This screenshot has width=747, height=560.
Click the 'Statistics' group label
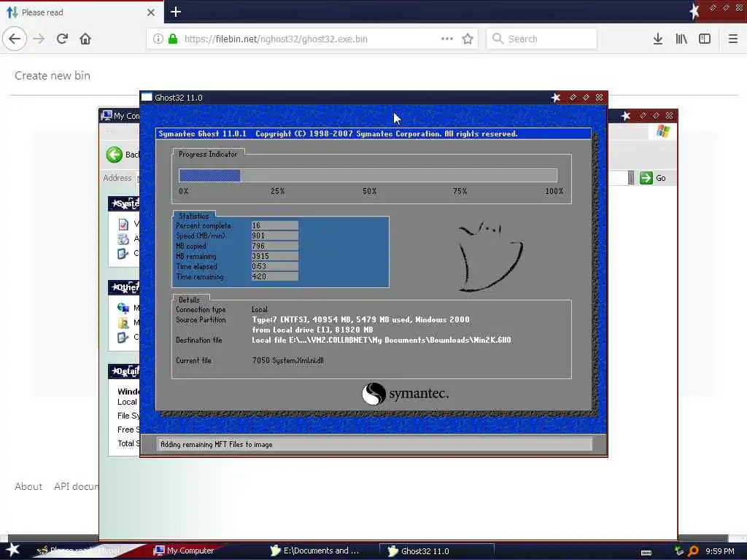[194, 216]
